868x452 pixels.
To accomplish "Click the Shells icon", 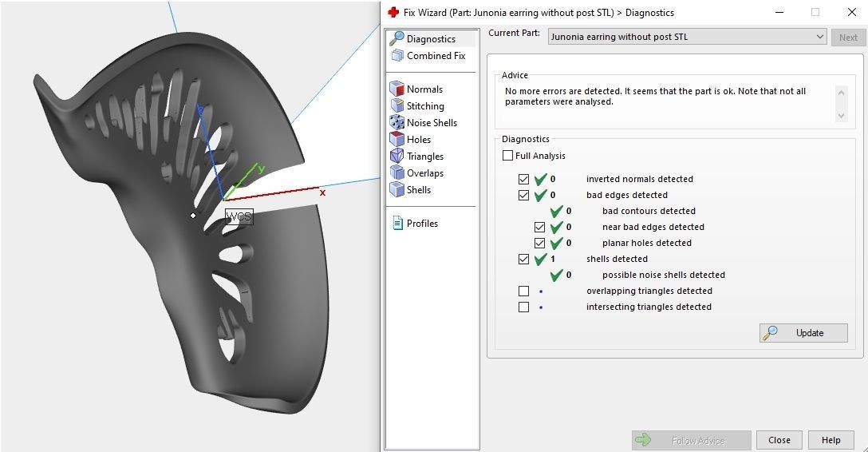I will 397,189.
